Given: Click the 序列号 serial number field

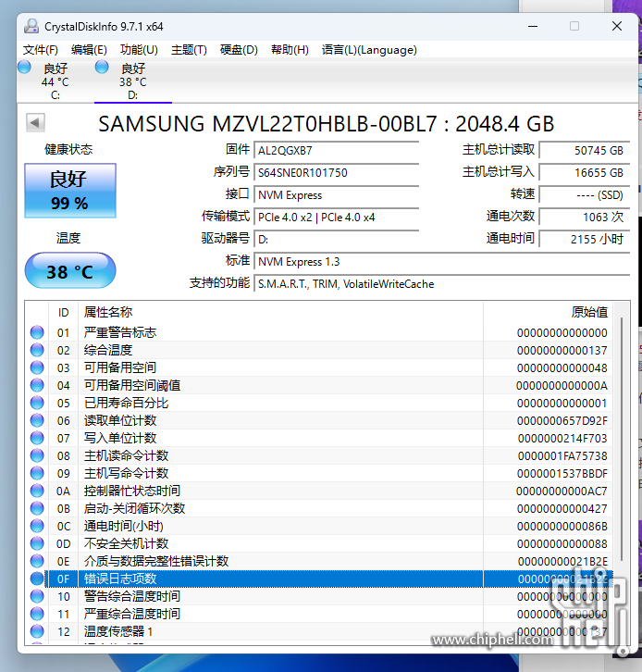Looking at the screenshot, I should click(x=336, y=172).
